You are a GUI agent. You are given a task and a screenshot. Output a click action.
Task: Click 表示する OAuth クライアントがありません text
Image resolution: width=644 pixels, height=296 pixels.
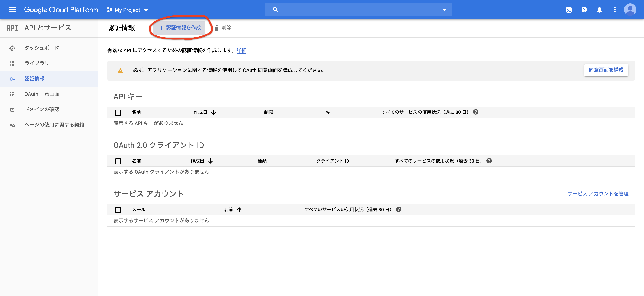[162, 172]
